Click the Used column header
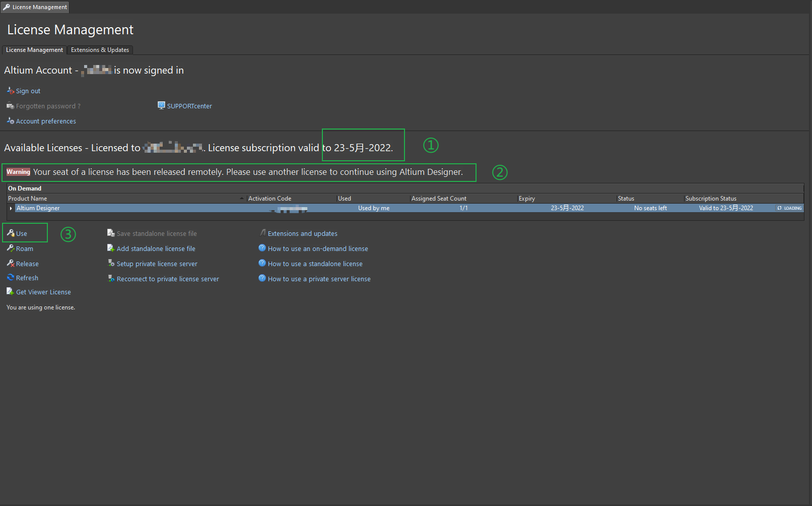 (373, 199)
